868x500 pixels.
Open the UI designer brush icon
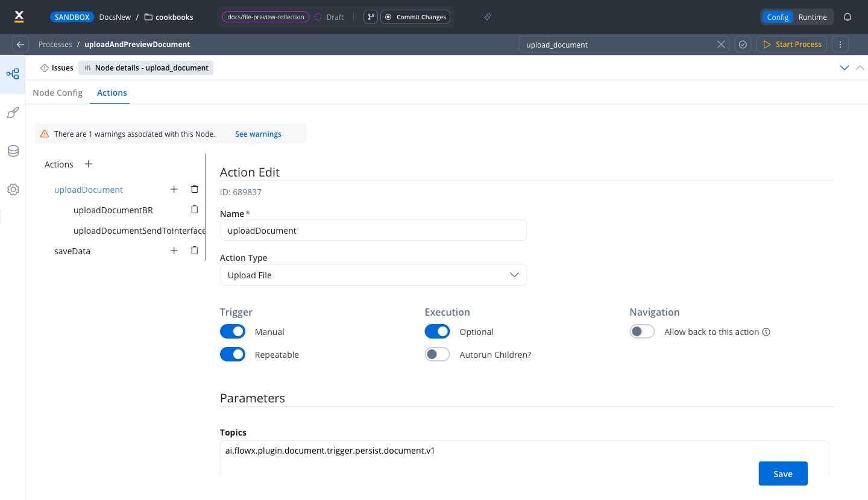coord(13,113)
